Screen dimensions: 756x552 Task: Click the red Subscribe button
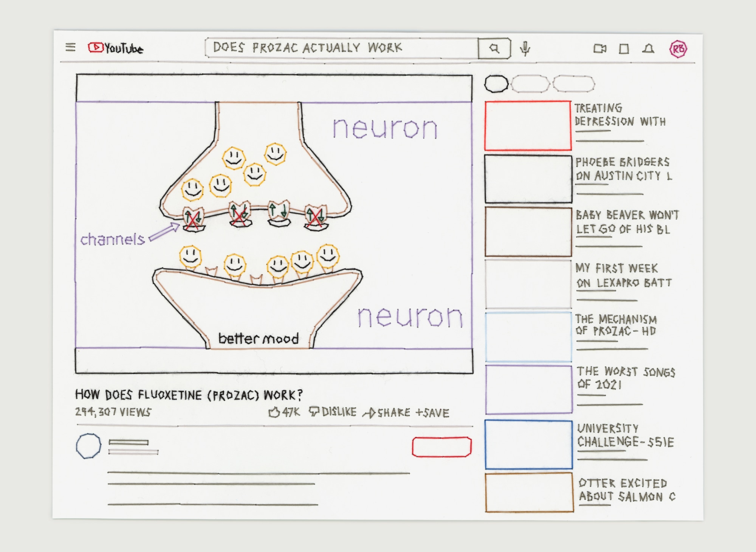coord(442,447)
